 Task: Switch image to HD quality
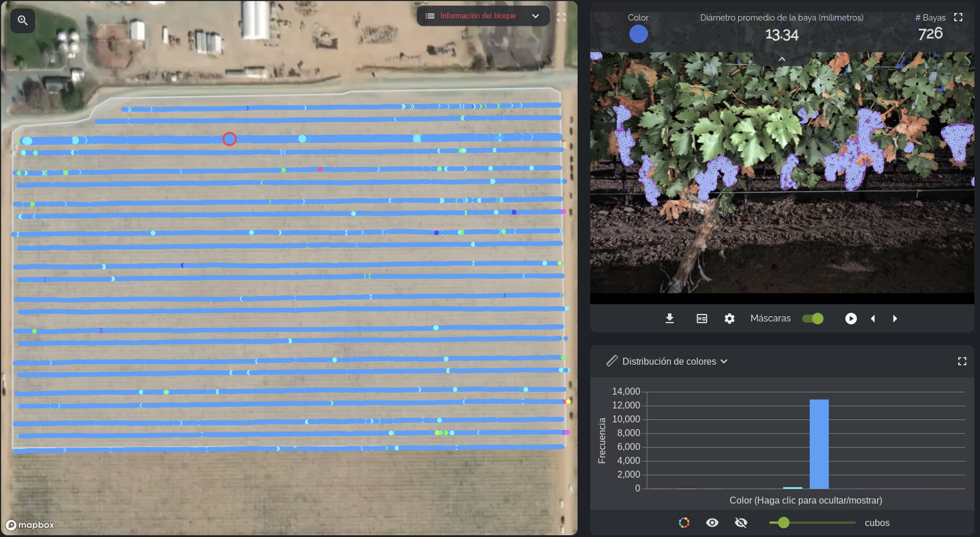pos(702,318)
